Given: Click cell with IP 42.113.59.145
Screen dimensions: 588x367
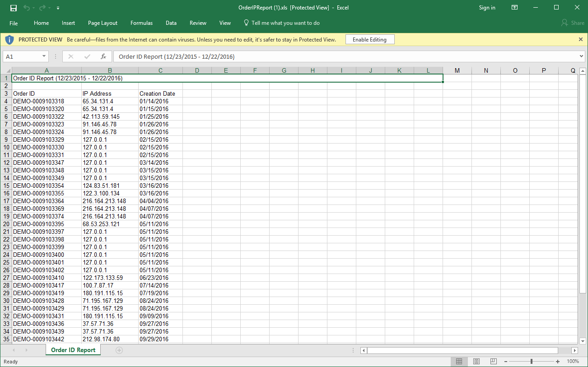Looking at the screenshot, I should pyautogui.click(x=110, y=116).
